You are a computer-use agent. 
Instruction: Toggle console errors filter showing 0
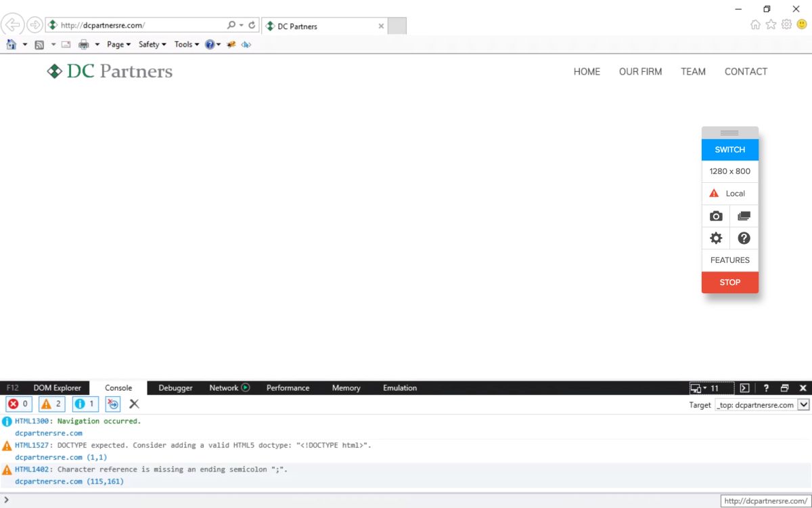(18, 404)
